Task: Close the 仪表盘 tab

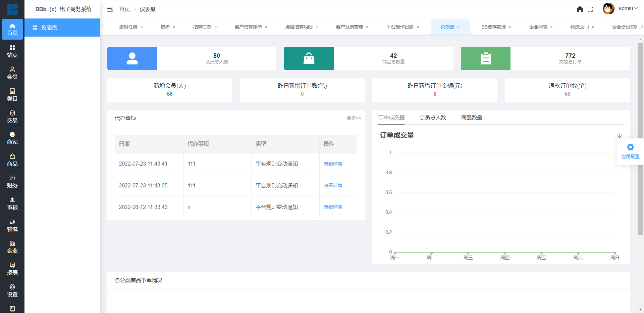Action: click(459, 27)
